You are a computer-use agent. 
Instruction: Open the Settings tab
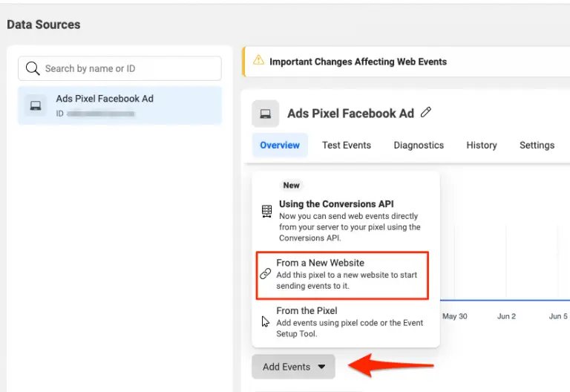pyautogui.click(x=537, y=145)
